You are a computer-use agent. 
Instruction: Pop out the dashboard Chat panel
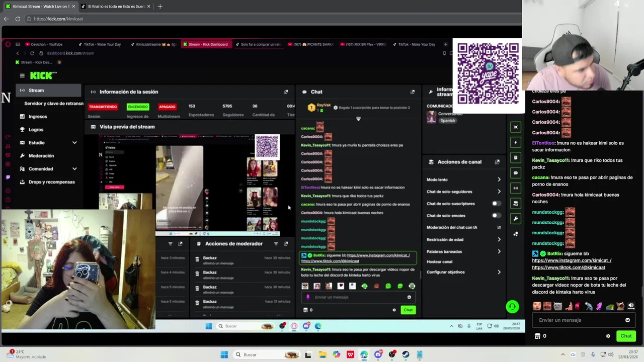(x=413, y=92)
